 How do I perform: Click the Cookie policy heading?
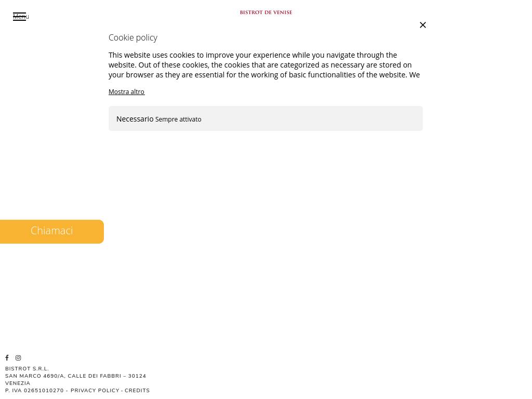tap(133, 37)
